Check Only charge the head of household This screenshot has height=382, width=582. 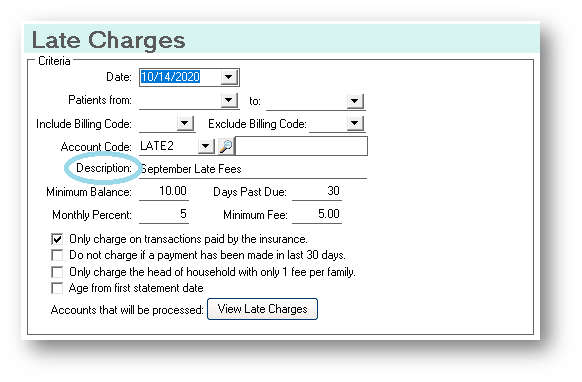57,272
